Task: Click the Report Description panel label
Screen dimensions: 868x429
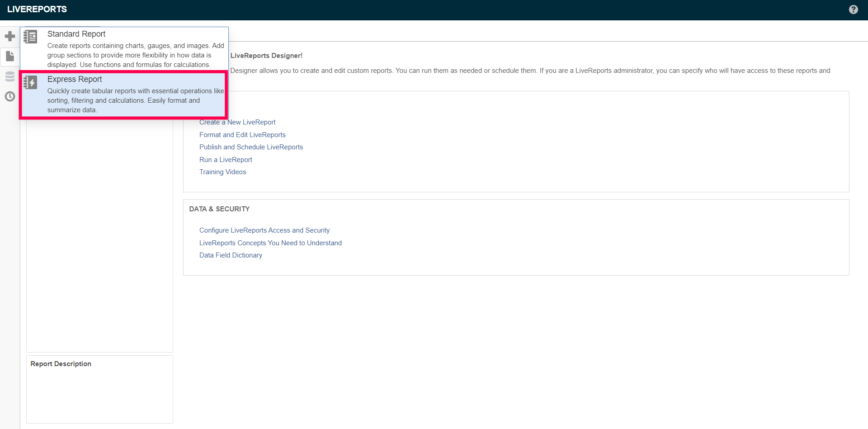Action: coord(61,364)
